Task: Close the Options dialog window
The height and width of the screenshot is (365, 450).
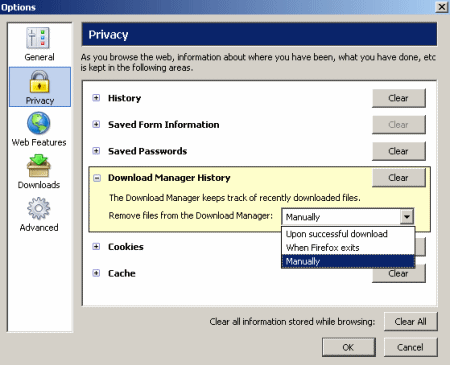Action: click(x=442, y=7)
